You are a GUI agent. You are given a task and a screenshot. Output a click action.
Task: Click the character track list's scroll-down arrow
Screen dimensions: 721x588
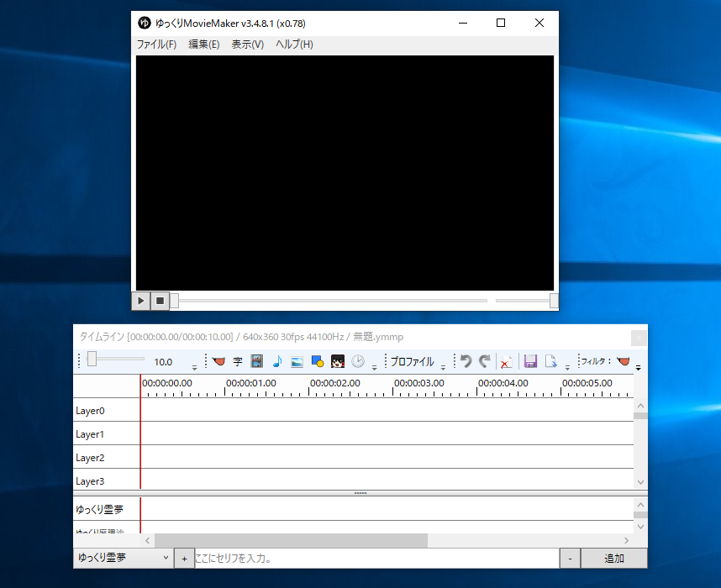(x=640, y=527)
